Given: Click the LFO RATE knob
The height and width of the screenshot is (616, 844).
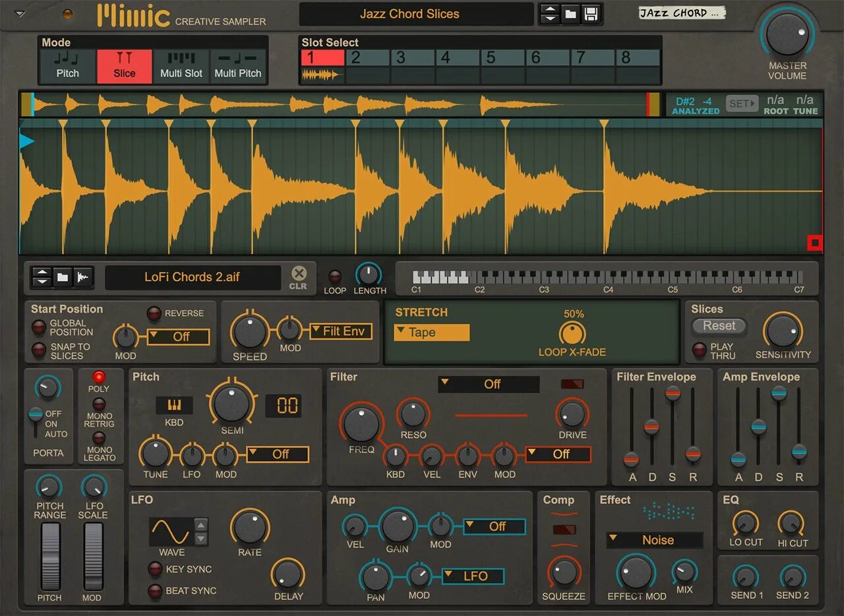Looking at the screenshot, I should coord(250,528).
